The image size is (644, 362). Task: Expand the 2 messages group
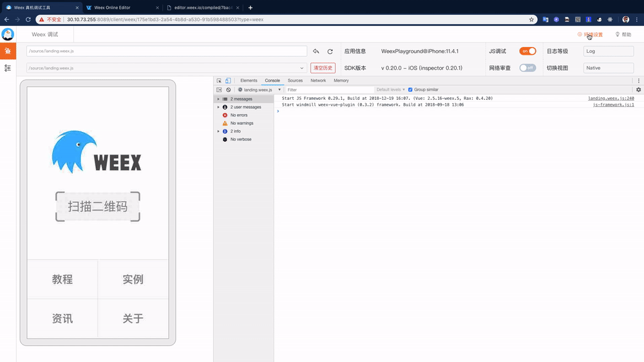pos(218,99)
